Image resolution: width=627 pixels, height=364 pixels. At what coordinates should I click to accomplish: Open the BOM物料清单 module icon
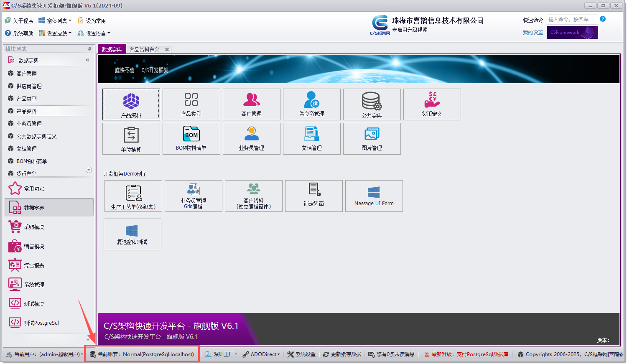[x=191, y=139]
